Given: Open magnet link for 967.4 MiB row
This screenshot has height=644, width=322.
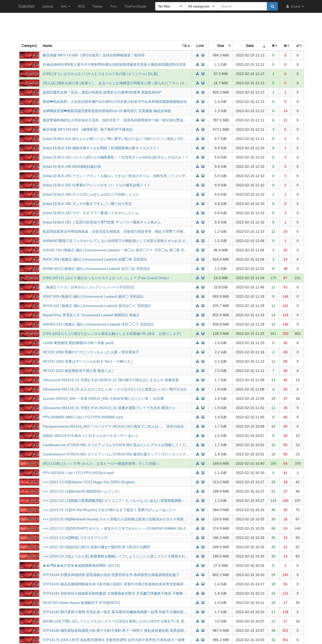Looking at the screenshot, I should coord(203,630).
